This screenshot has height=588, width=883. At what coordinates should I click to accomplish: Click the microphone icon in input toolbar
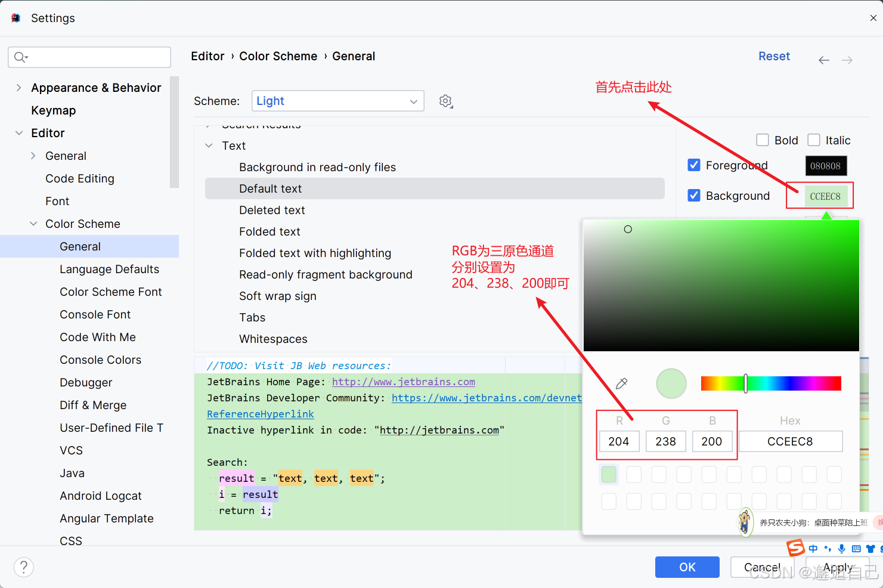[x=841, y=549]
